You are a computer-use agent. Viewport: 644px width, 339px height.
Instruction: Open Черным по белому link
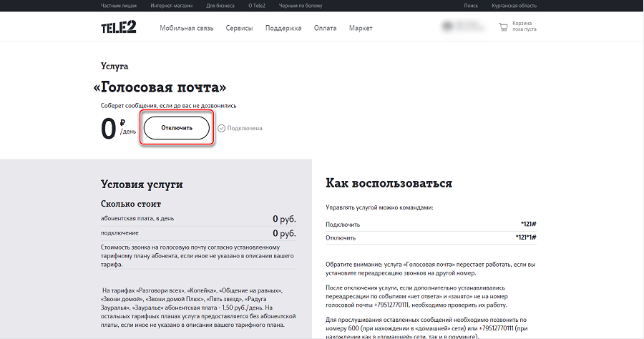click(301, 6)
